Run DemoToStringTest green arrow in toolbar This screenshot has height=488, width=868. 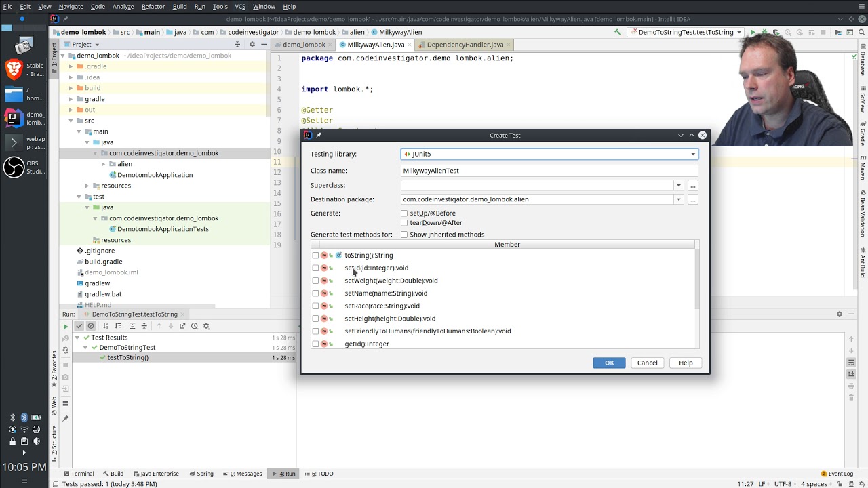tap(752, 32)
